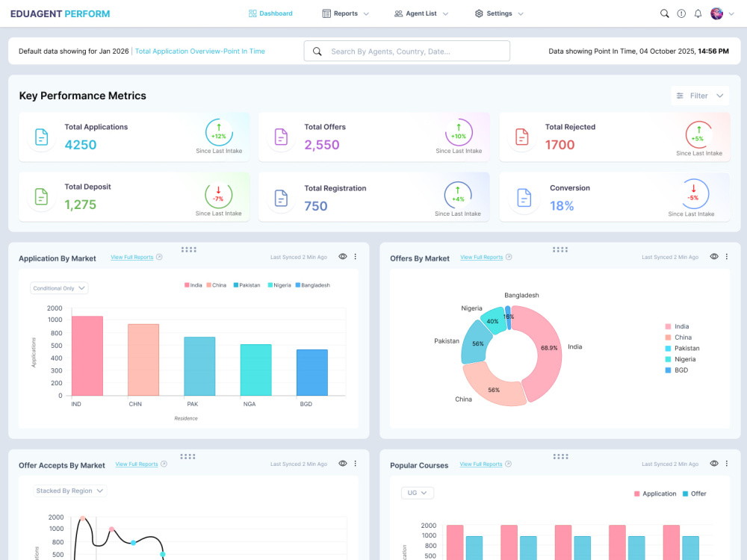747x560 pixels.
Task: Toggle the Application legend in Popular Courses
Action: click(x=655, y=494)
